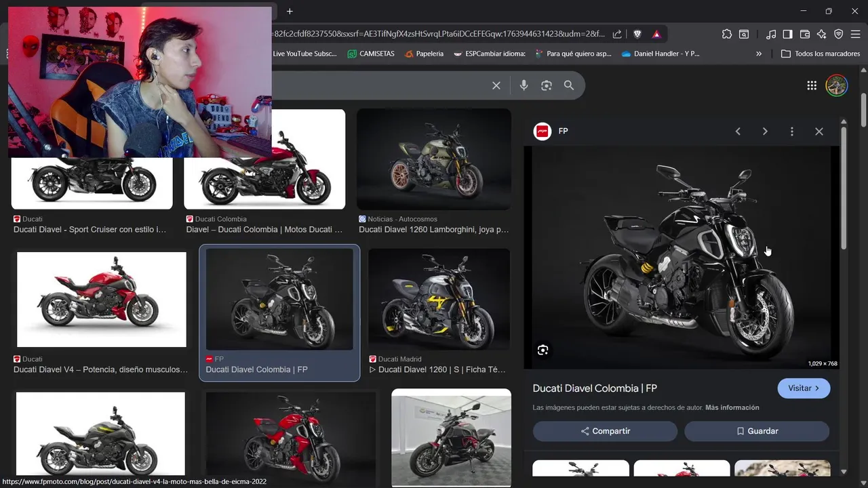This screenshot has height=488, width=868.
Task: Open the Para qué quiero asp... bookmark
Action: coord(573,54)
